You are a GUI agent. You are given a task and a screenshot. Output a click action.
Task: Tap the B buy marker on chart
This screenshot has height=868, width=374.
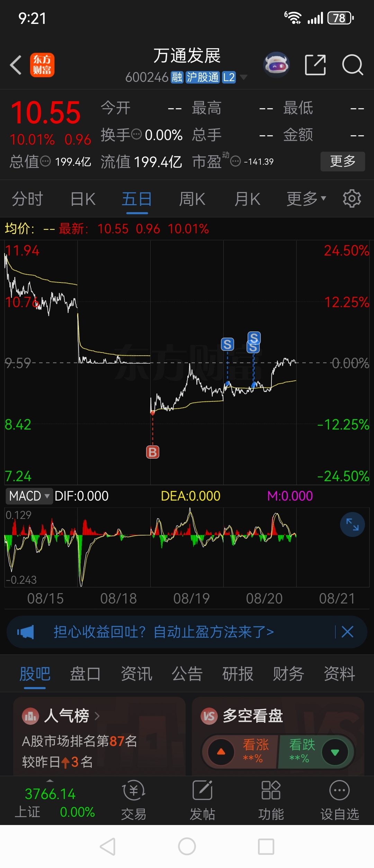point(153,452)
